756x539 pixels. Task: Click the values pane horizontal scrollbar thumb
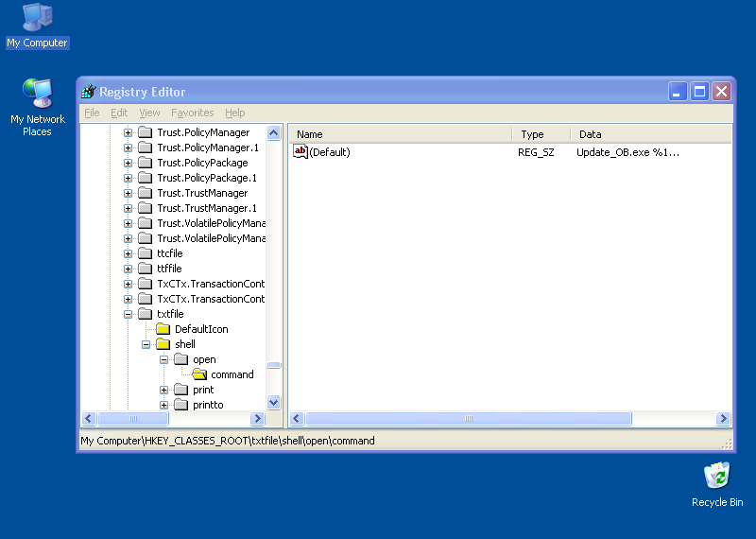[469, 418]
